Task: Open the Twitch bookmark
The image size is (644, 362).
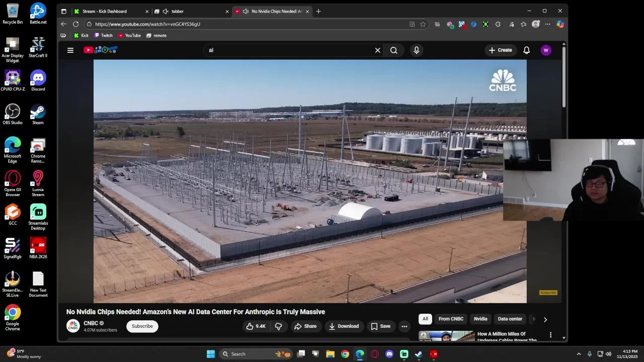Action: tap(103, 36)
